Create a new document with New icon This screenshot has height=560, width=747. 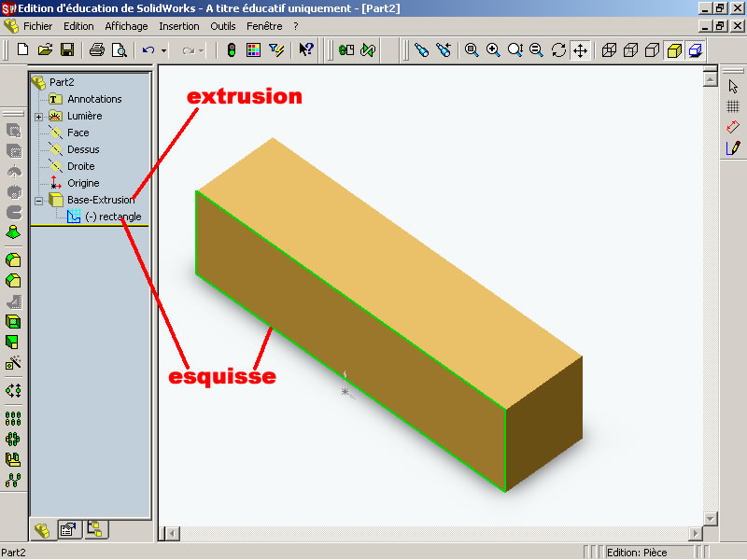(22, 50)
